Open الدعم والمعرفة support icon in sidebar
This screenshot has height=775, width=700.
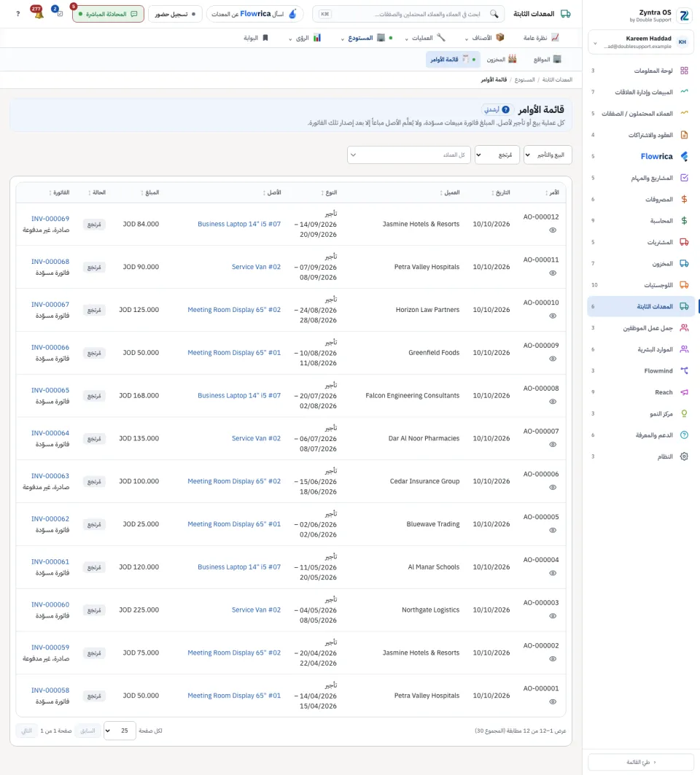tap(684, 435)
